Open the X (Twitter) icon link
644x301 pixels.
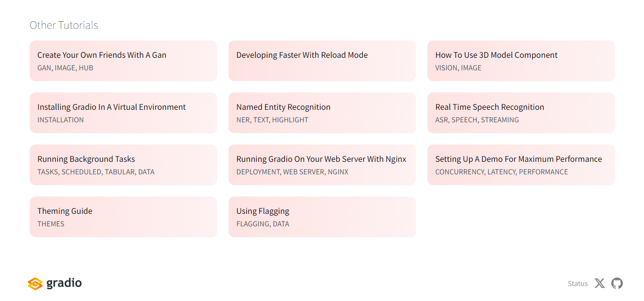point(599,283)
